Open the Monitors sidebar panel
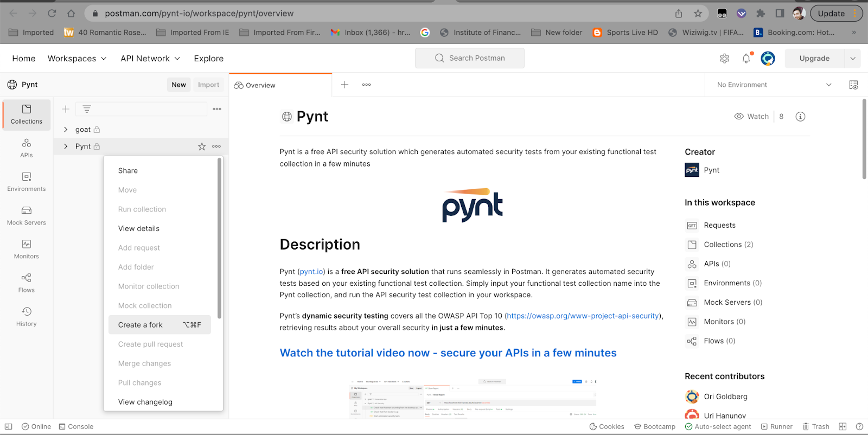Image resolution: width=868 pixels, height=435 pixels. (27, 249)
